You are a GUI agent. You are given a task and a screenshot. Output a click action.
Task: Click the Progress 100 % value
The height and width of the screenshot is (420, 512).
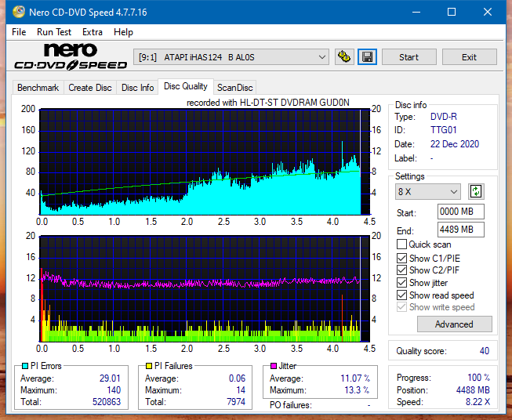pyautogui.click(x=478, y=378)
